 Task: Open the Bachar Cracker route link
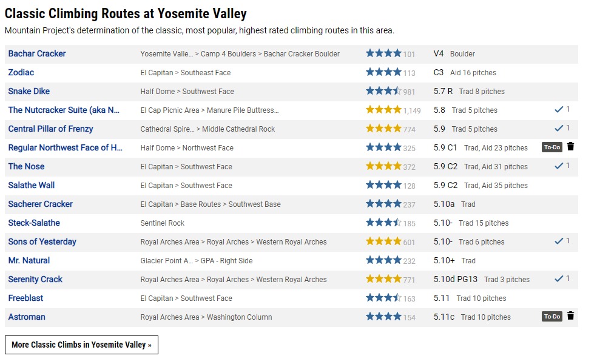click(x=37, y=53)
